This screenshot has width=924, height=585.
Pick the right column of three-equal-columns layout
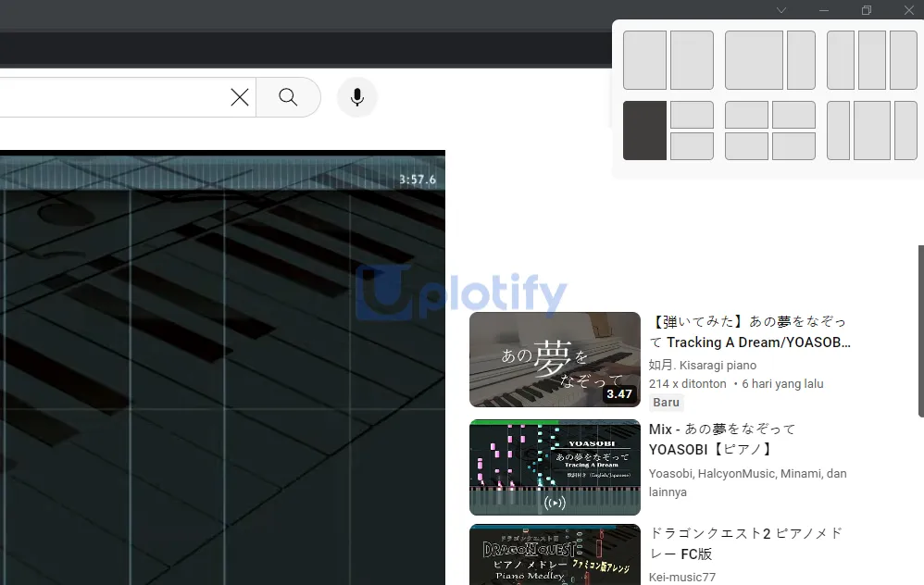(904, 60)
